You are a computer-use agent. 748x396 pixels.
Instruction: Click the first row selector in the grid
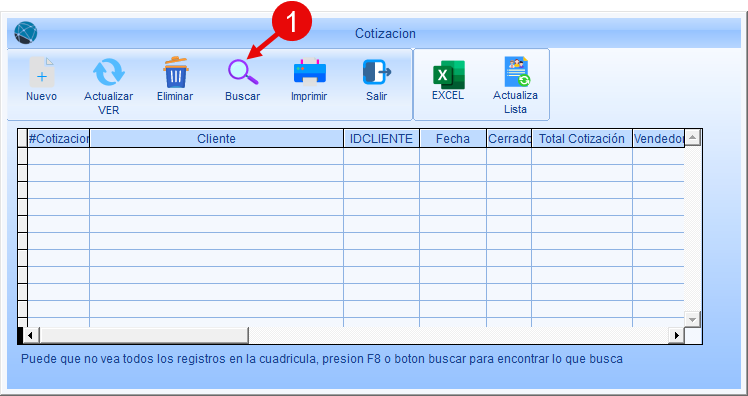point(22,156)
